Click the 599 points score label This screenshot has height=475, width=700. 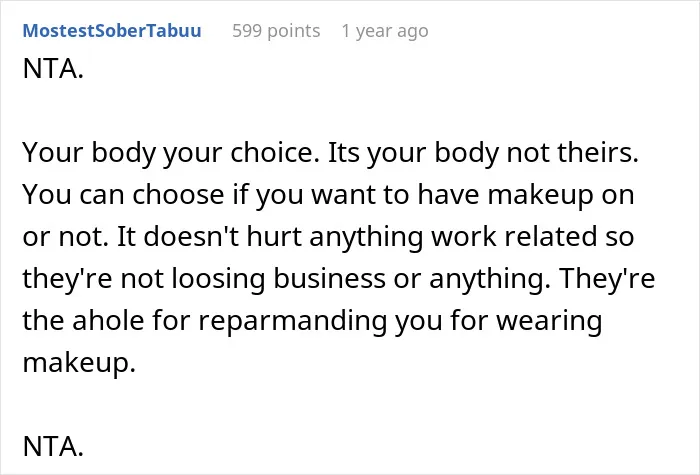point(276,31)
